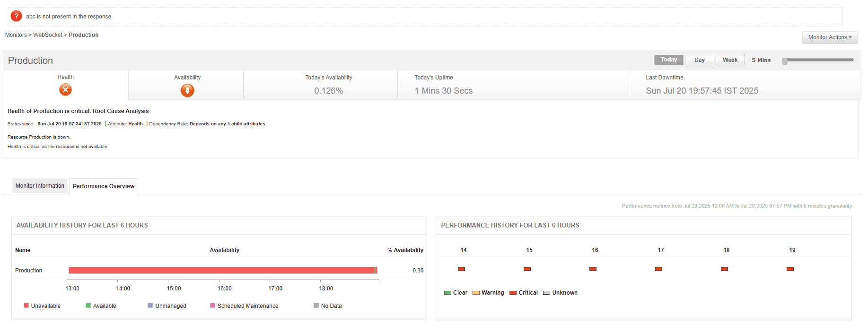This screenshot has width=868, height=332.
Task: Click the critical Health status icon
Action: (x=65, y=89)
